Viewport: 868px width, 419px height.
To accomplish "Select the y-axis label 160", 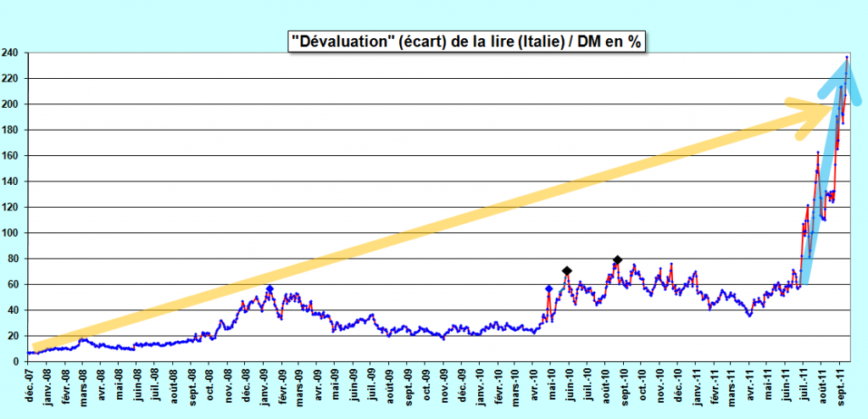I will [x=9, y=156].
